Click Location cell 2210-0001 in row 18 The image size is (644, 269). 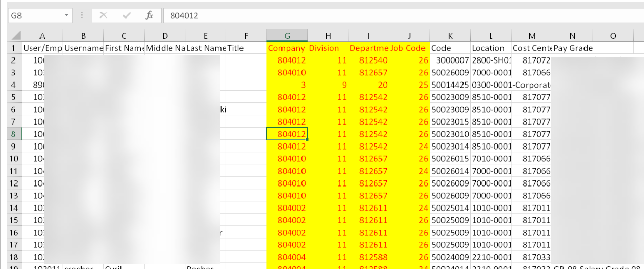(491, 257)
